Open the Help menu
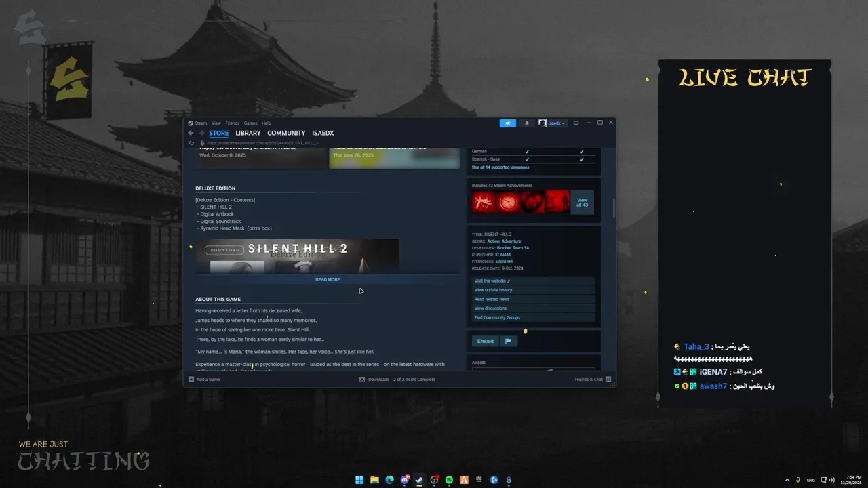 [x=266, y=123]
